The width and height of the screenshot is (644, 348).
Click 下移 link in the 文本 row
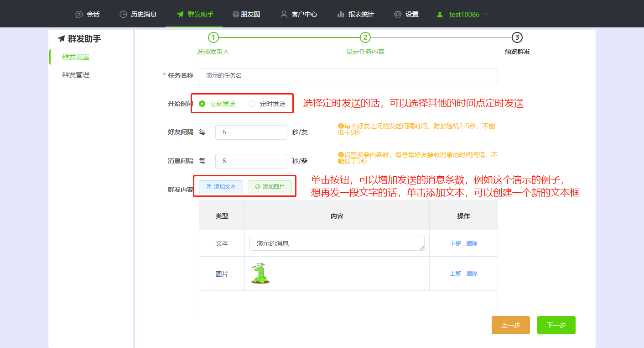pos(456,243)
